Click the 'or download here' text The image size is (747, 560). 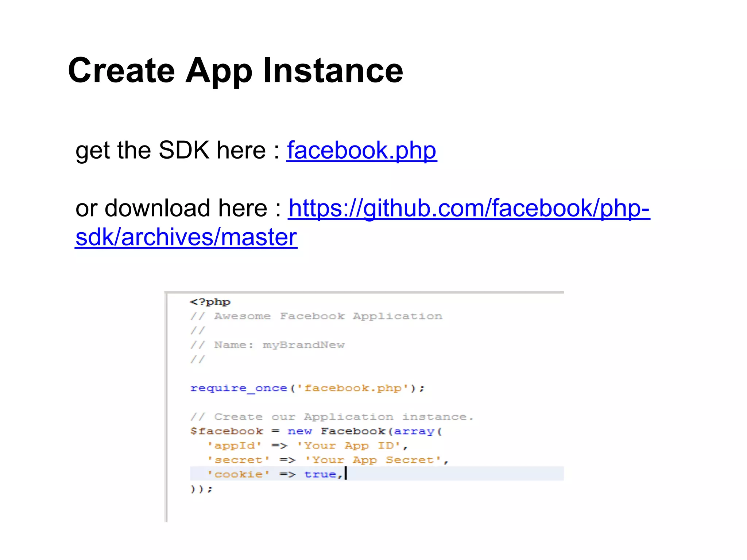point(171,208)
